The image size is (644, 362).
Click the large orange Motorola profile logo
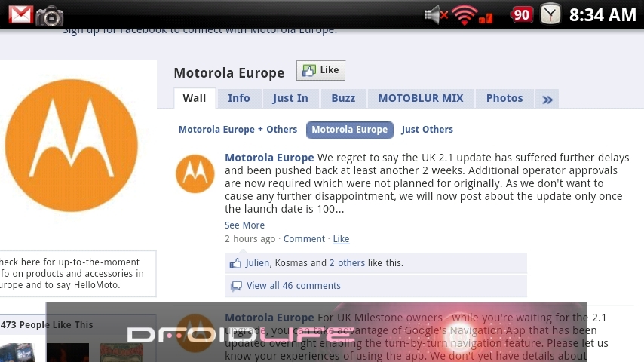pos(72,146)
